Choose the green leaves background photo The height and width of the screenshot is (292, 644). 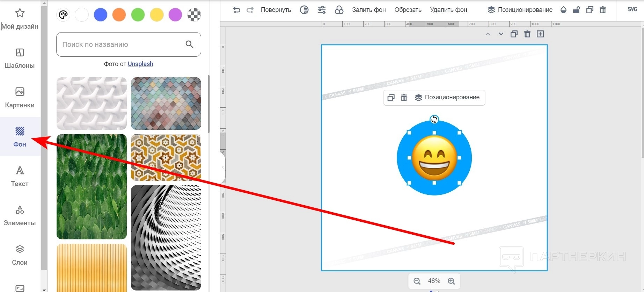click(x=92, y=187)
